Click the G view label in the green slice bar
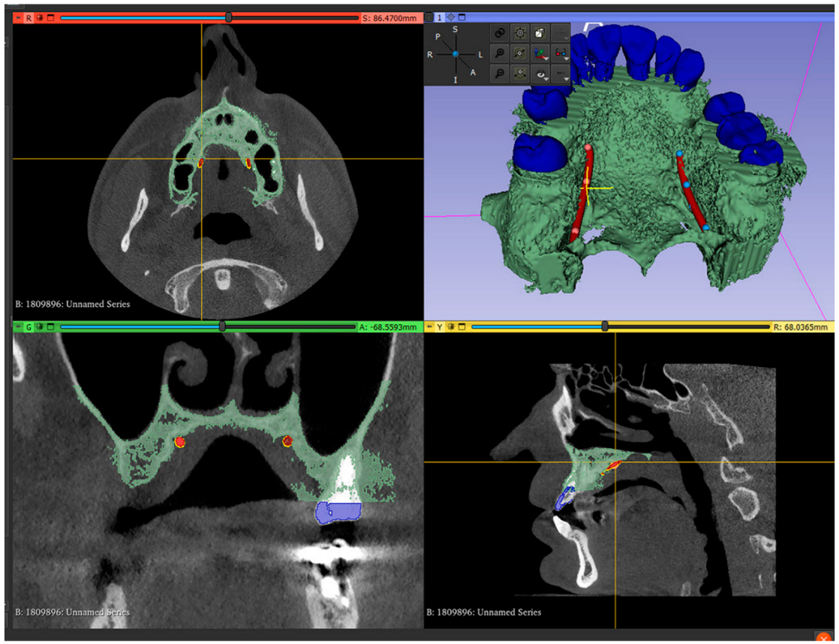The image size is (839, 644). coord(29,327)
